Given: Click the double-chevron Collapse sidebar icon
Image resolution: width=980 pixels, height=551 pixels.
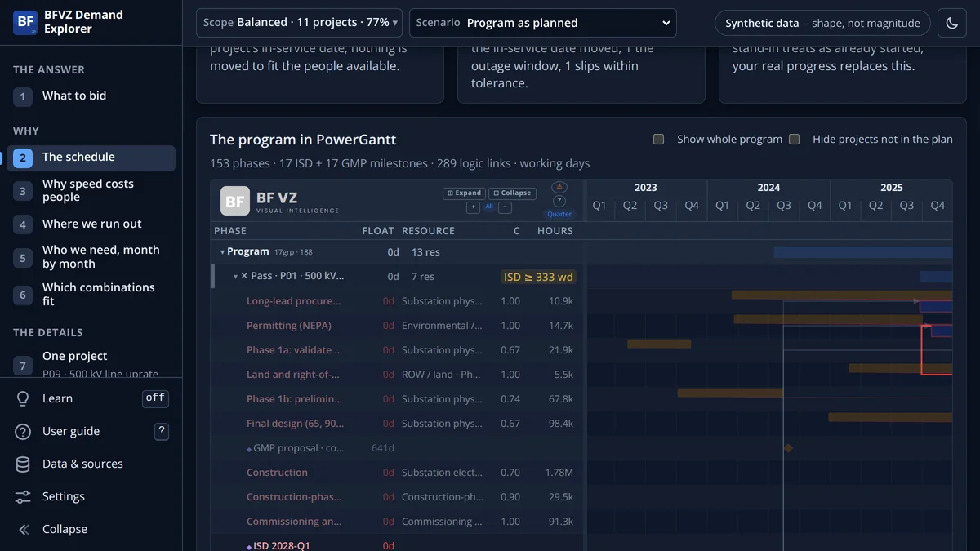Looking at the screenshot, I should pyautogui.click(x=23, y=529).
